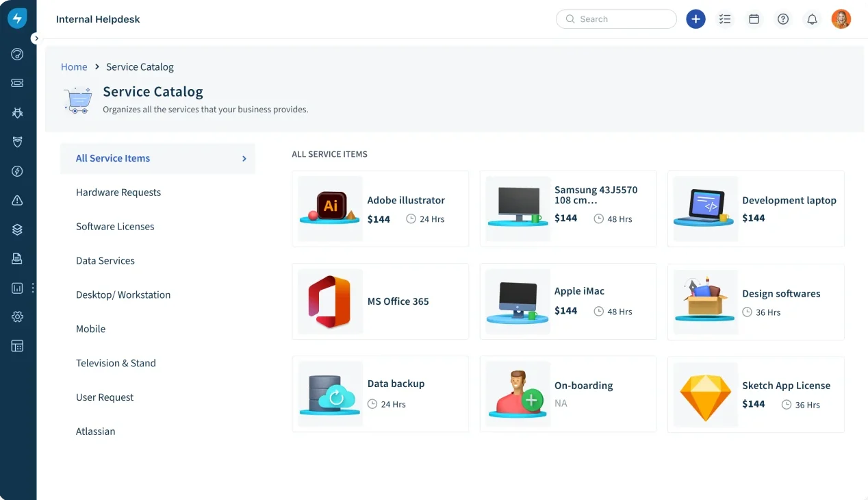868x500 pixels.
Task: Open the gear Admin settings icon
Action: coord(17,316)
